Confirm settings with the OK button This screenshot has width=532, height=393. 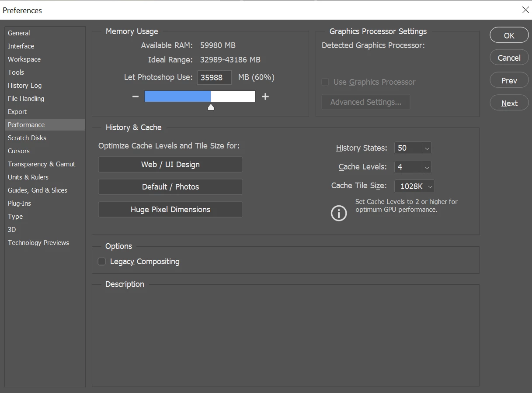click(509, 35)
